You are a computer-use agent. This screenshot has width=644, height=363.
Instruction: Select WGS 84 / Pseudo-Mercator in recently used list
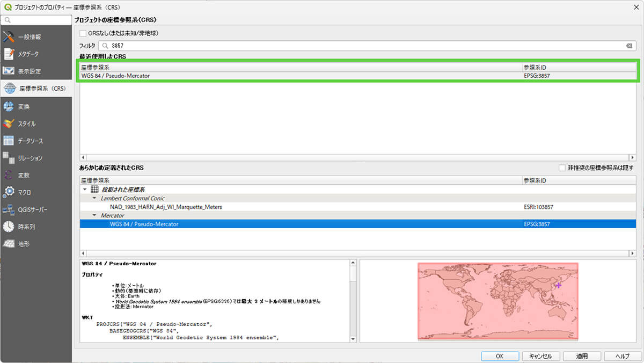pyautogui.click(x=357, y=76)
